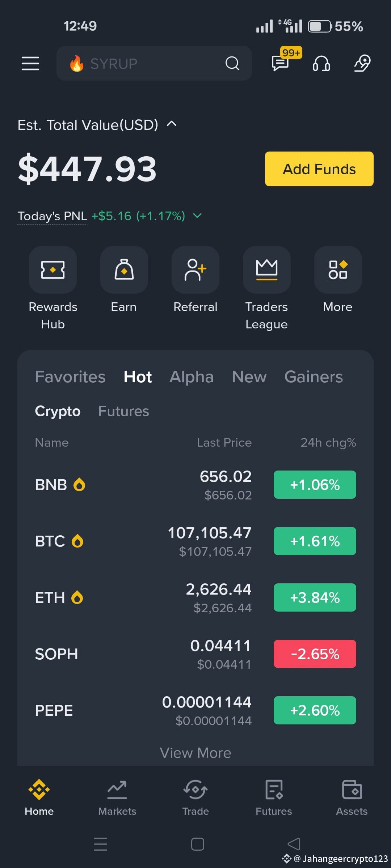Collapse Est. Total Value with chevron

[x=172, y=124]
